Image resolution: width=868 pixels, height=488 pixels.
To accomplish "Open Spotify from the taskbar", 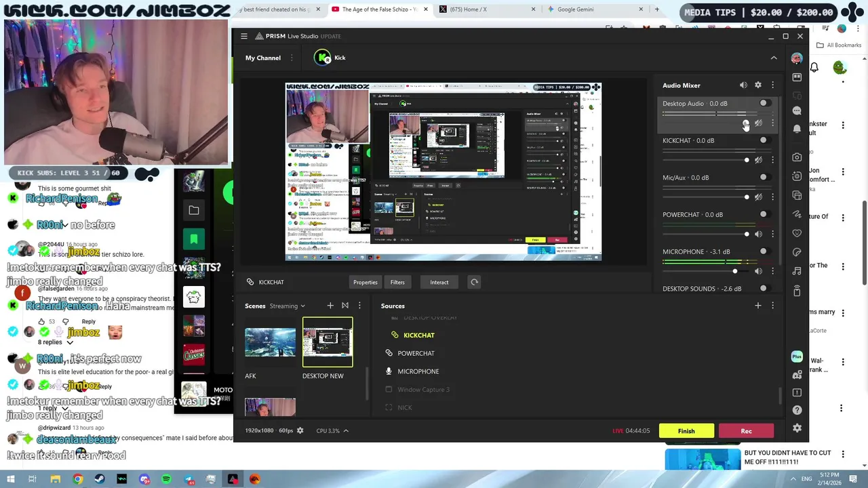I will [166, 479].
